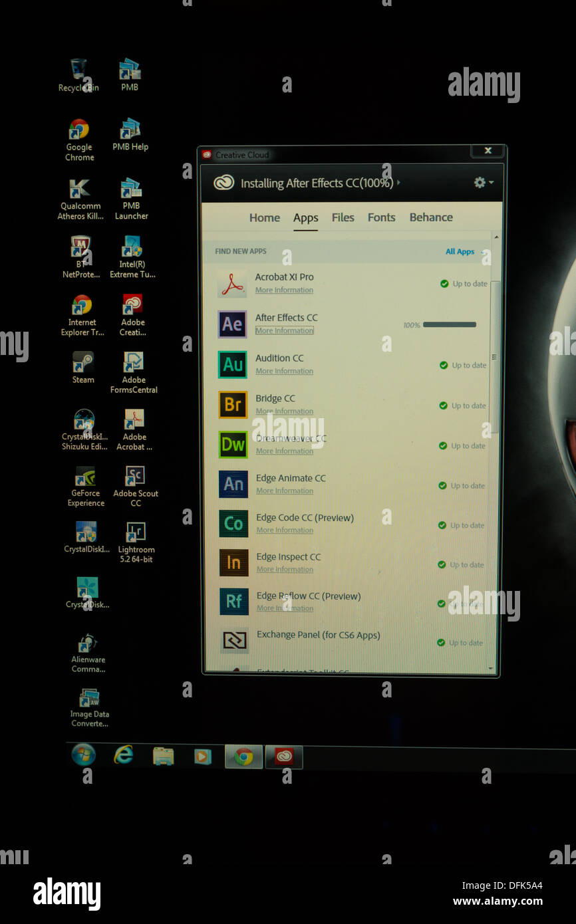The height and width of the screenshot is (924, 576).
Task: Click the Dreamweaver CC Dw icon
Action: click(233, 445)
